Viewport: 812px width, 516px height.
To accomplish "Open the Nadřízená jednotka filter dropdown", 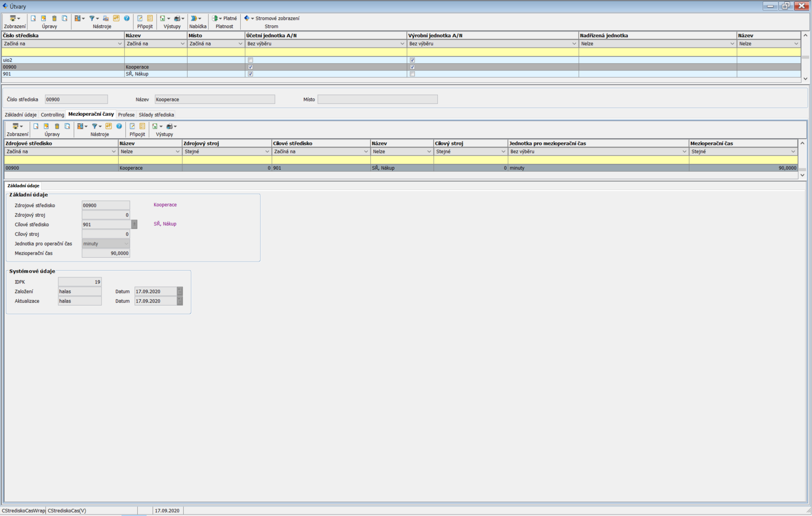I will tap(732, 44).
